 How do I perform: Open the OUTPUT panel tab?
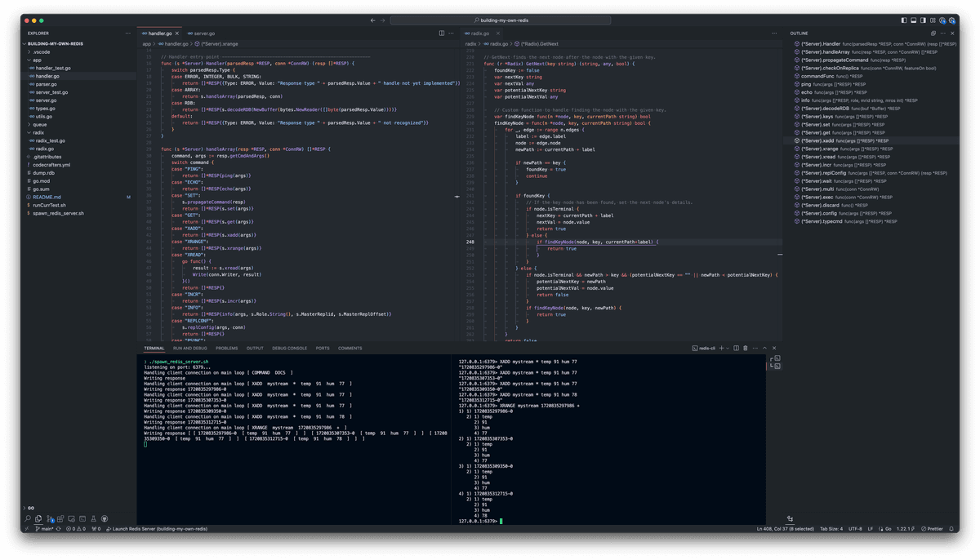[x=255, y=349]
